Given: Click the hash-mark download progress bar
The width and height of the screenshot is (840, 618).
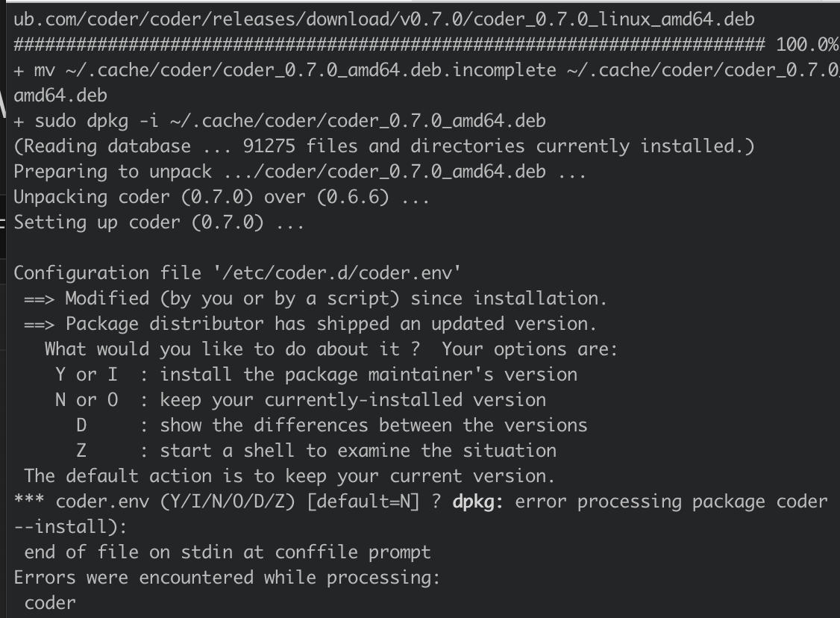Looking at the screenshot, I should (x=389, y=45).
